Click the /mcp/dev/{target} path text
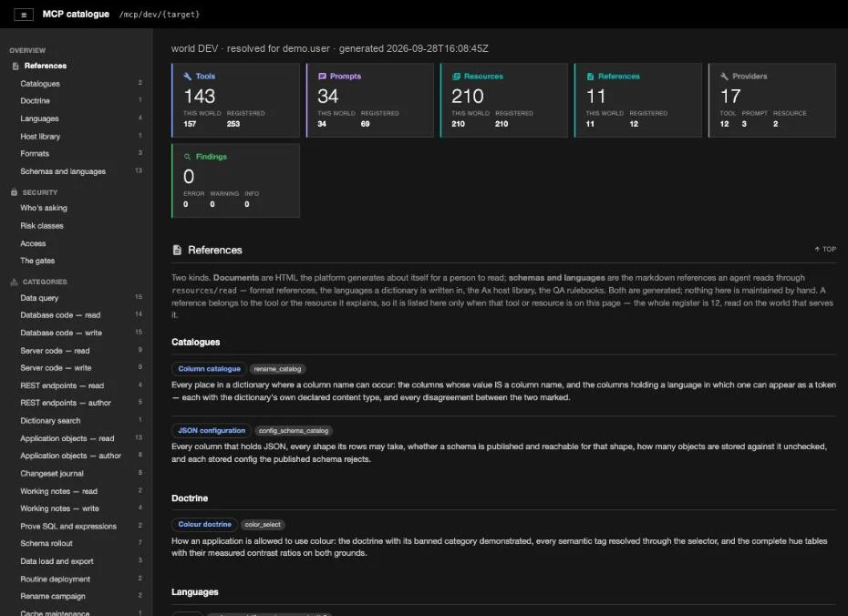The height and width of the screenshot is (616, 848). [160, 15]
